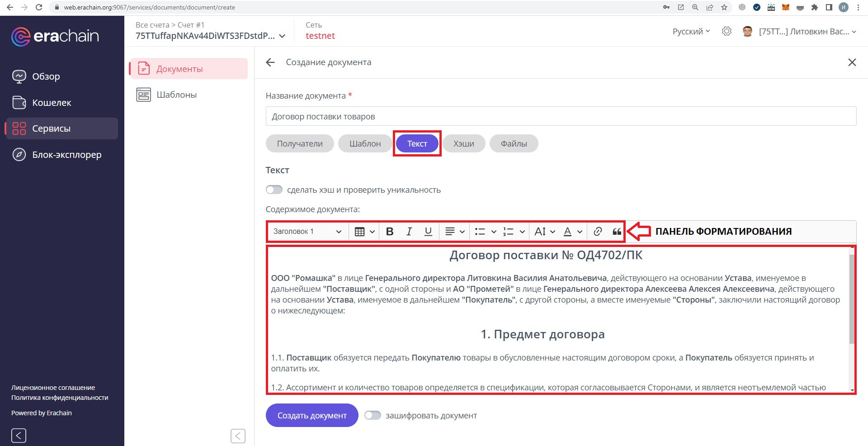Select the Bold formatting icon
Image resolution: width=868 pixels, height=446 pixels.
389,232
